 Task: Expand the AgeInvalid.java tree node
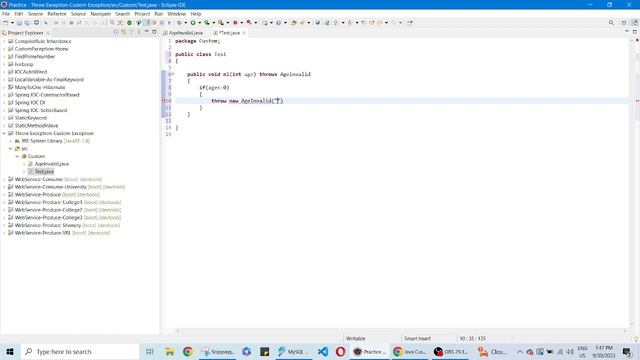point(24,164)
